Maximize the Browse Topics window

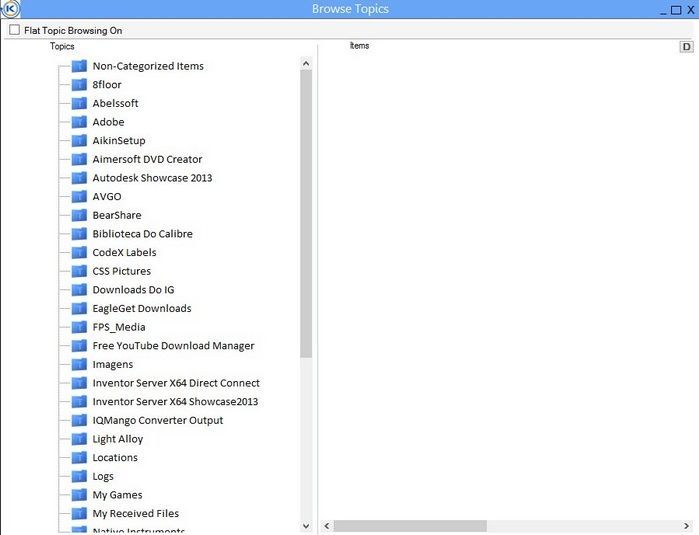pyautogui.click(x=676, y=10)
